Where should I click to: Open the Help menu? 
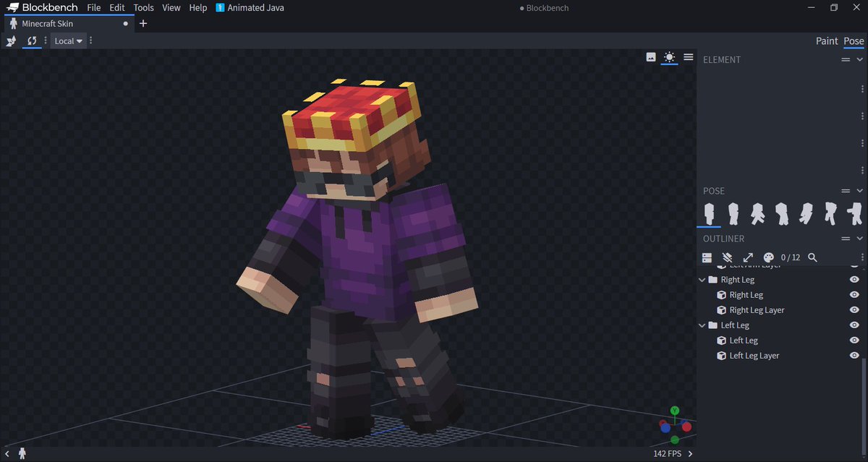point(198,8)
